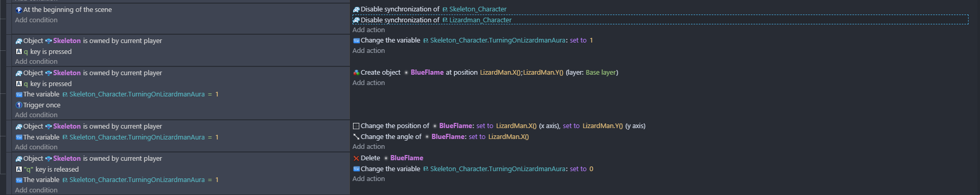Edit the LizardMan.X();LizardMan.Y() position parameter

tap(521, 73)
